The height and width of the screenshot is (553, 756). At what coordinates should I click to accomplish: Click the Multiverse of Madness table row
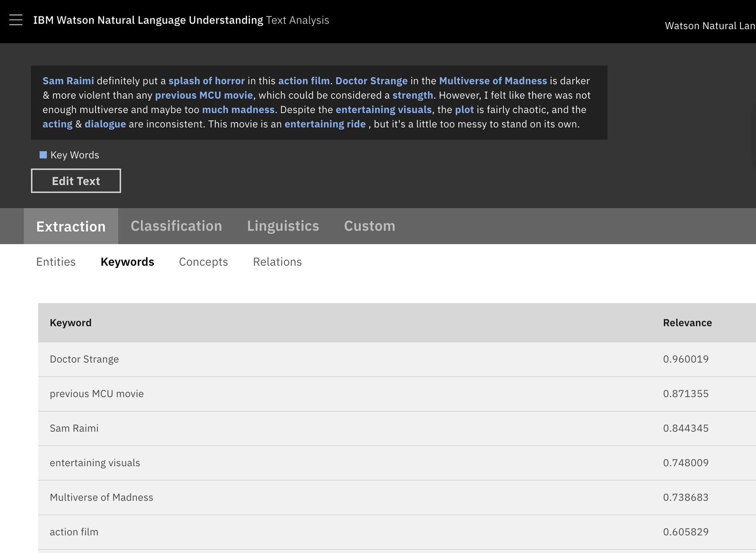(397, 497)
